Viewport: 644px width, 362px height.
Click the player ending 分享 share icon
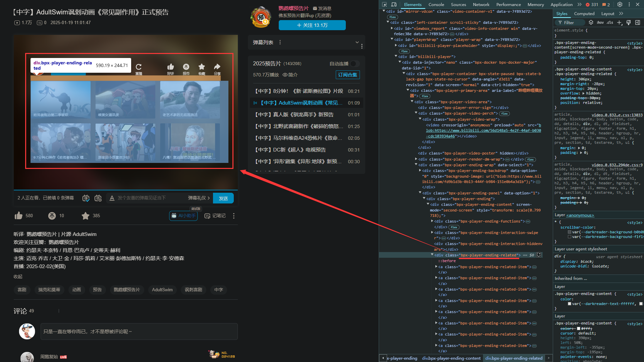pyautogui.click(x=217, y=69)
